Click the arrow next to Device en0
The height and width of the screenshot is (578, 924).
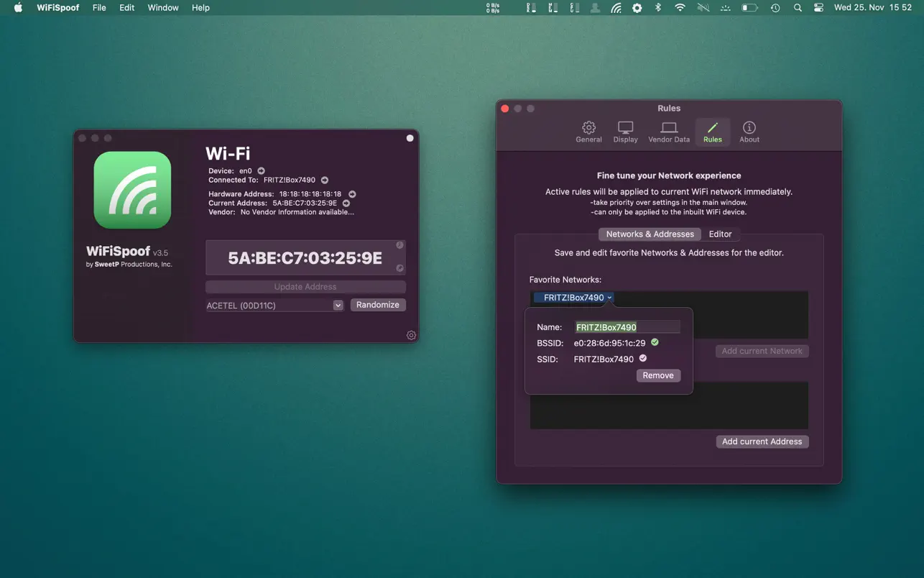[x=262, y=171]
